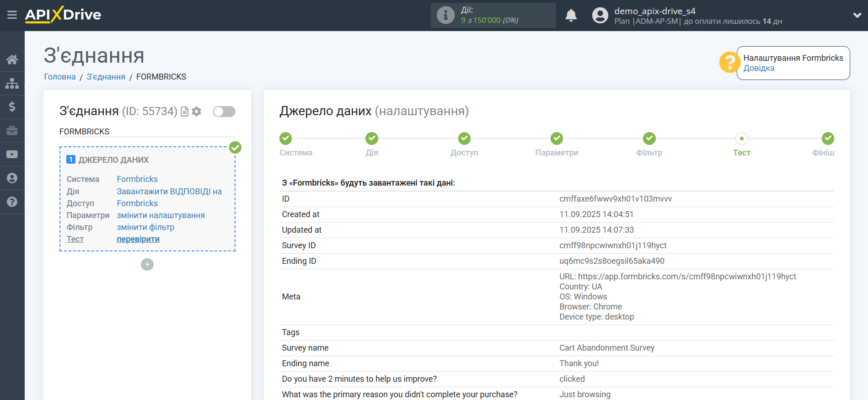This screenshot has height=400, width=868.
Task: Click the FORMBRICKS connection name field
Action: pos(147,132)
